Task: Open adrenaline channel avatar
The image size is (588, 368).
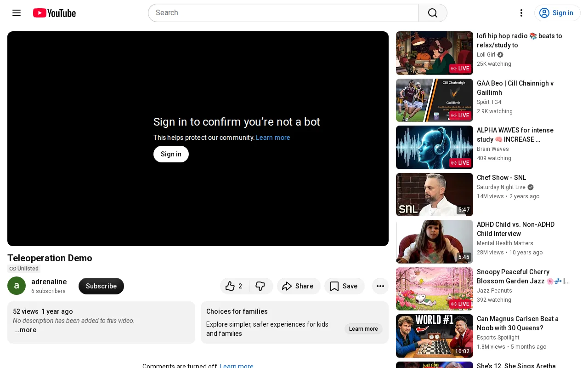Action: click(x=17, y=286)
